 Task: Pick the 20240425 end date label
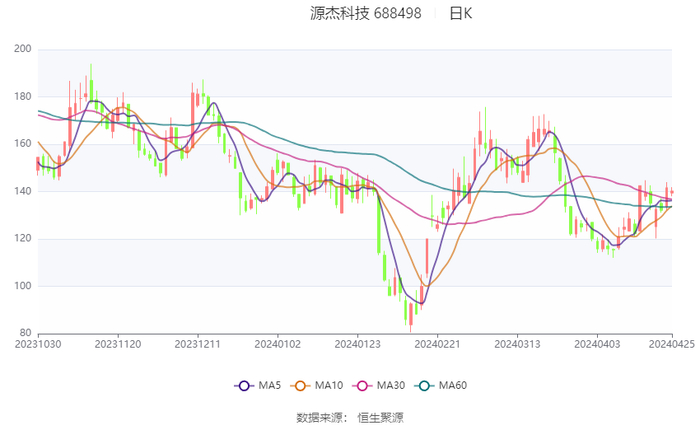tap(672, 343)
